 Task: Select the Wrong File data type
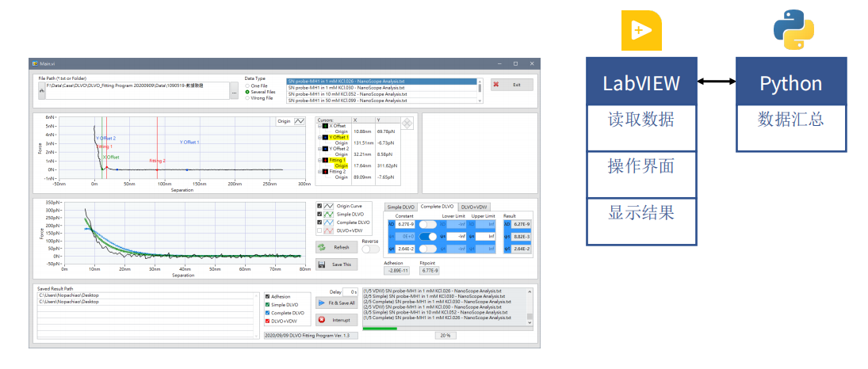point(247,98)
